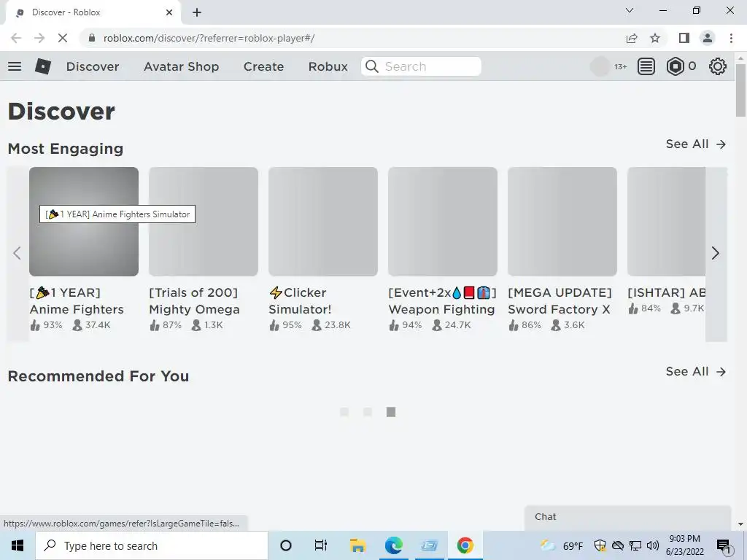Open the [ISHTAR] game thumbnail

click(666, 222)
